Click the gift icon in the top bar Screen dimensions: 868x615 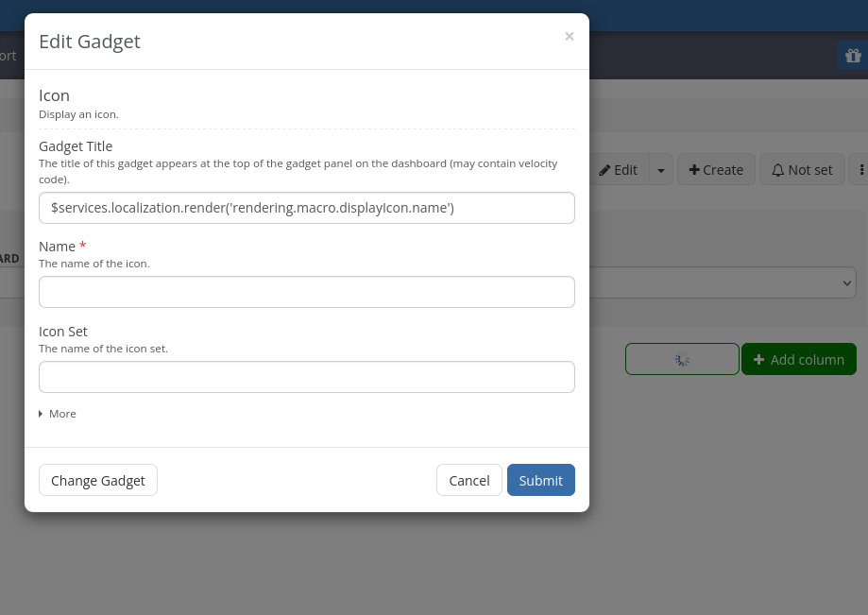pyautogui.click(x=853, y=56)
